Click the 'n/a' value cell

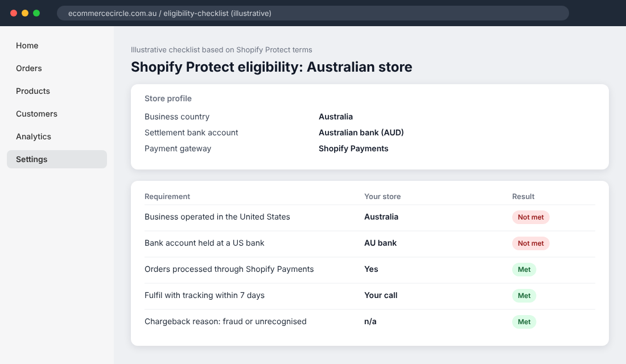point(370,321)
